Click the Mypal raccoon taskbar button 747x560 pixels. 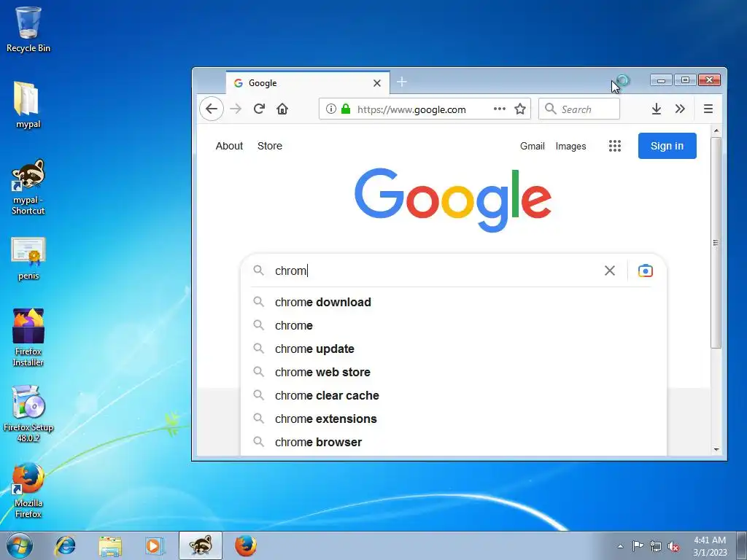click(201, 545)
